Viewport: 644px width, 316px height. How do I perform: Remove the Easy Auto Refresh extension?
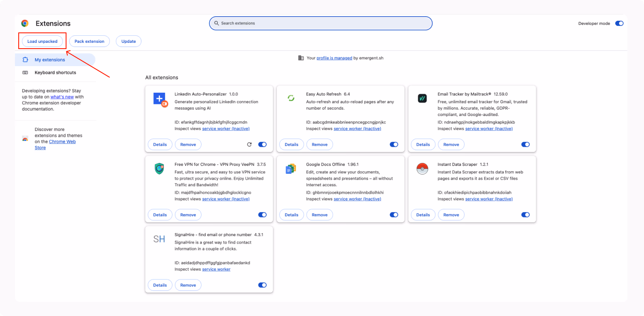pyautogui.click(x=320, y=144)
